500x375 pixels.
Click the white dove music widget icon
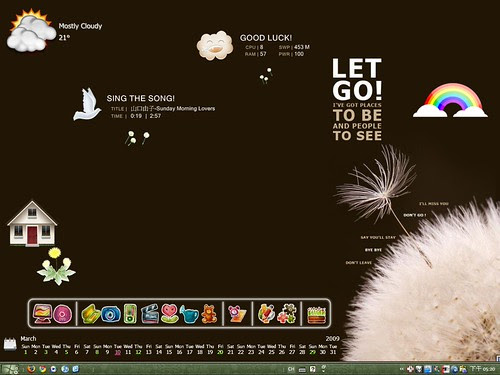click(87, 104)
